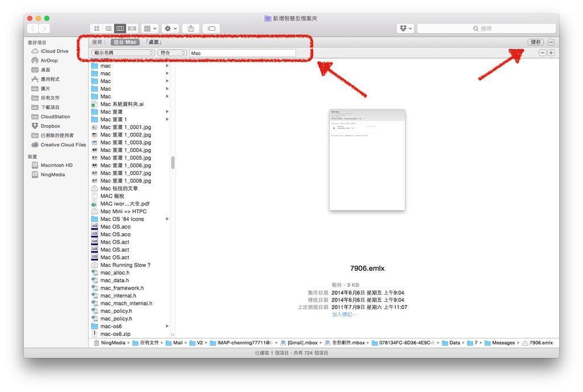The width and height of the screenshot is (583, 392).
Task: Expand the mac-os6 folder arrow
Action: click(x=167, y=326)
